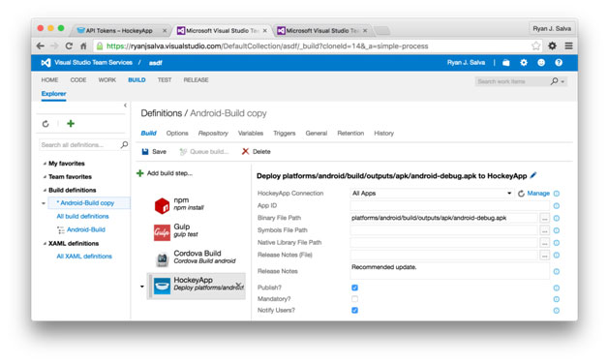This screenshot has height=364, width=608.
Task: Toggle the Publish checkbox
Action: click(354, 288)
